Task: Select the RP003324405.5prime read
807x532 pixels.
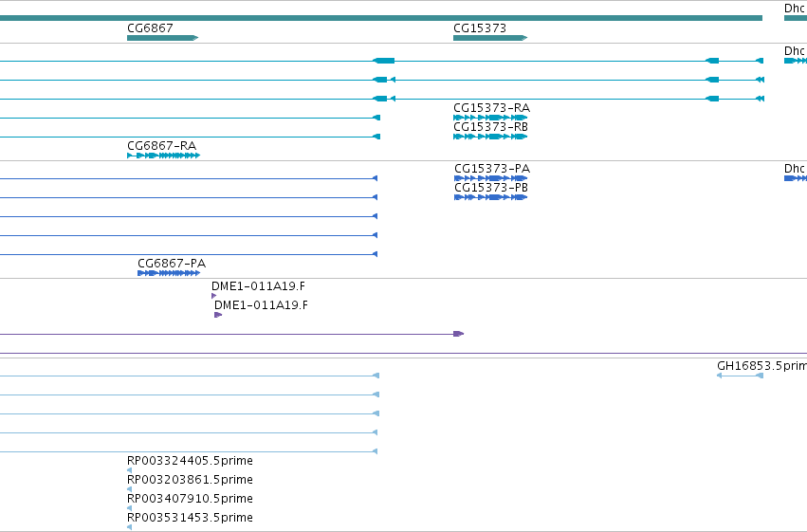Action: (129, 470)
